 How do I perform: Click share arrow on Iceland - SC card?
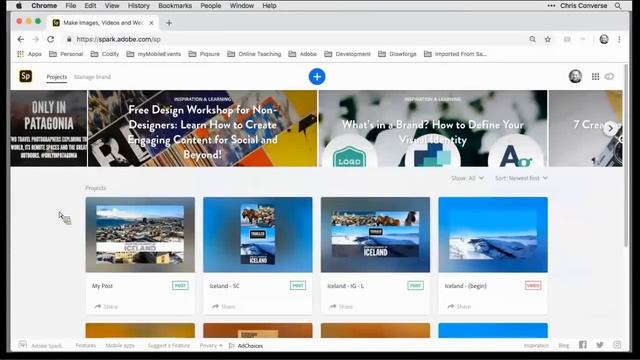click(x=215, y=307)
